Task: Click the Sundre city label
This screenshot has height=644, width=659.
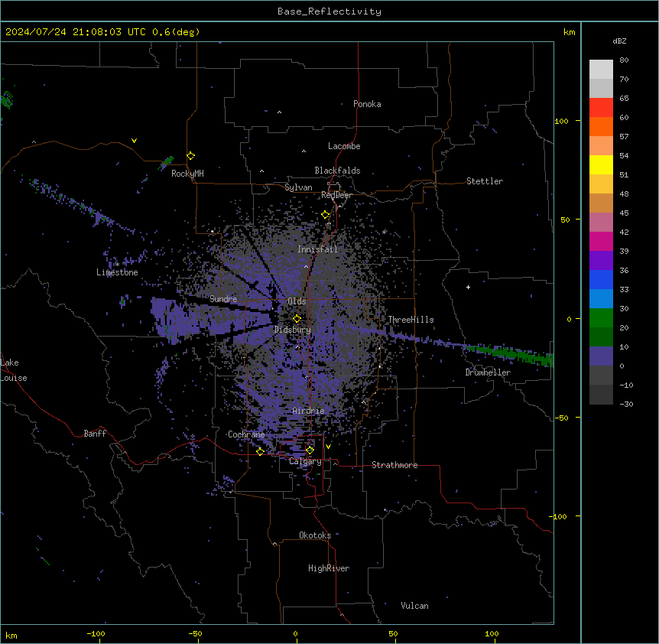Action: click(x=223, y=299)
